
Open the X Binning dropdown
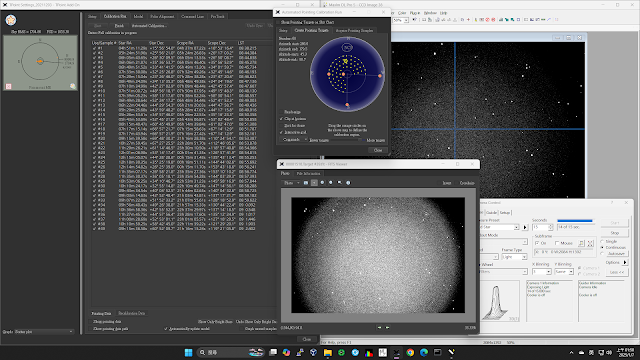tap(542, 271)
